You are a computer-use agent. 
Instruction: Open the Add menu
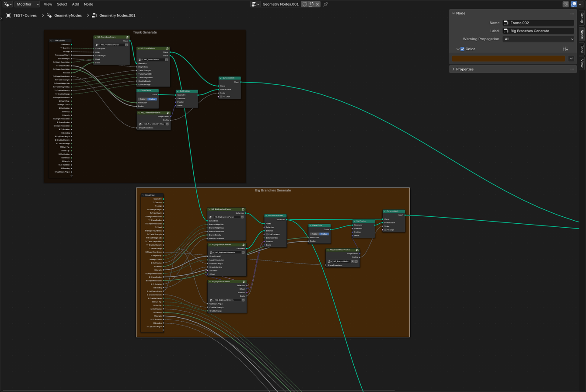point(75,4)
